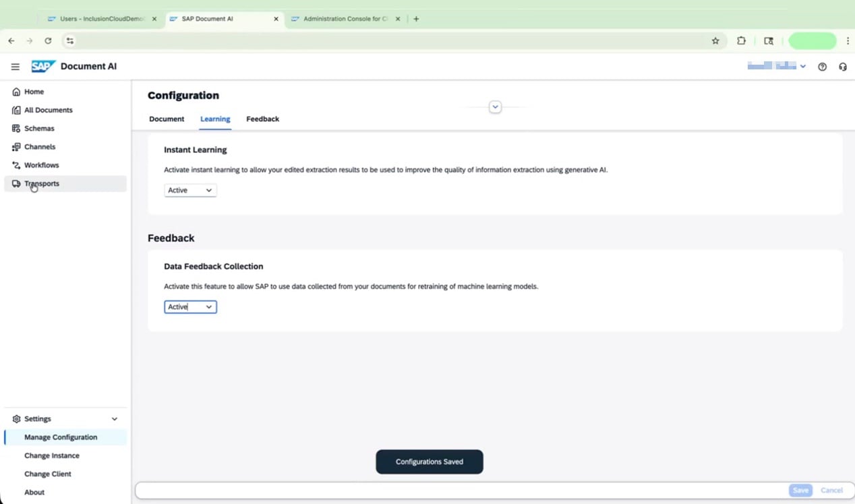Open the Data Feedback Collection Active dropdown
The height and width of the screenshot is (504, 855).
pos(191,307)
